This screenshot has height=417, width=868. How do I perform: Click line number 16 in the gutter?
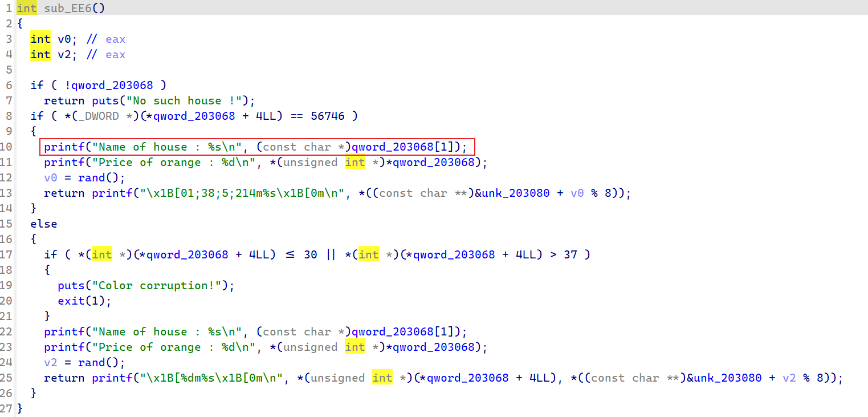(x=6, y=239)
